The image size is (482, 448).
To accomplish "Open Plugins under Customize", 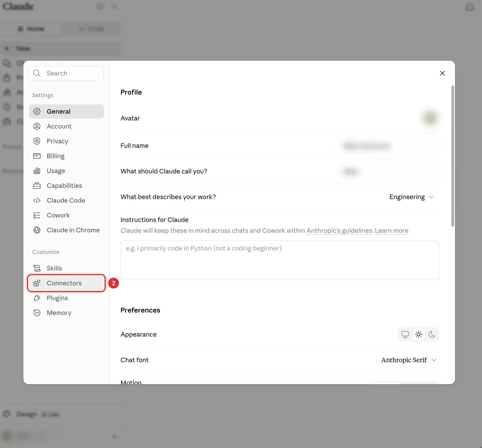I will point(66,298).
